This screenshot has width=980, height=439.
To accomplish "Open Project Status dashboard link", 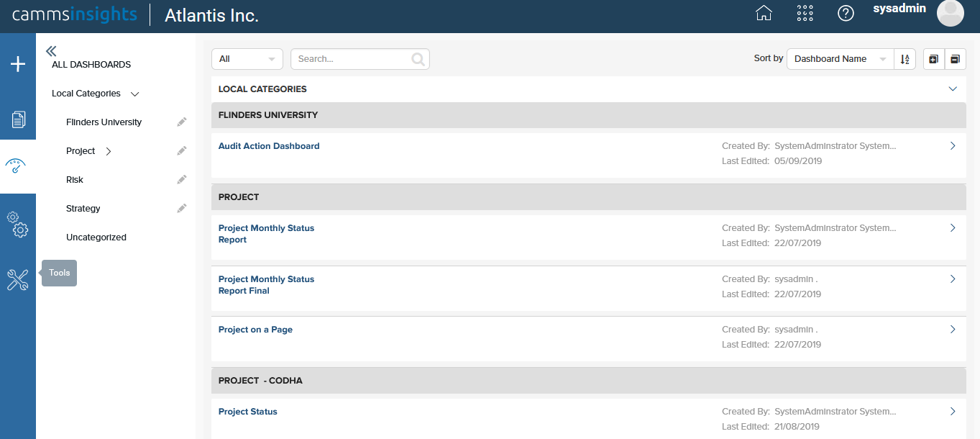I will [x=248, y=412].
